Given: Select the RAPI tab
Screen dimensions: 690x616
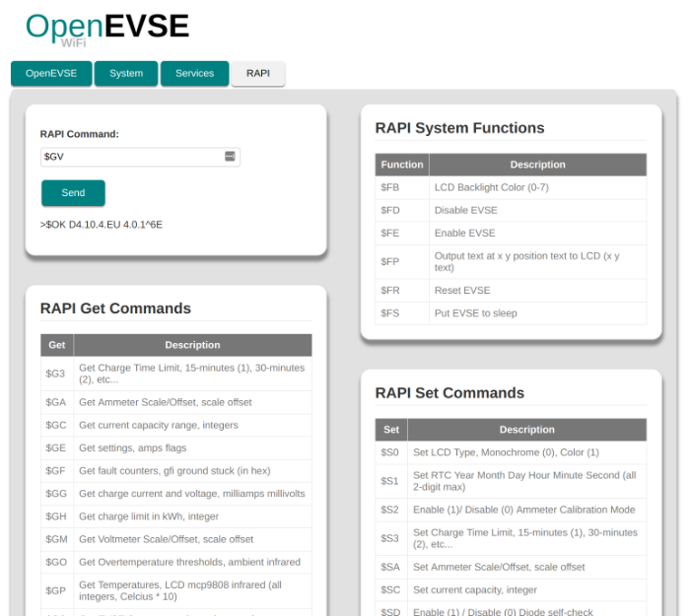Looking at the screenshot, I should coord(258,74).
